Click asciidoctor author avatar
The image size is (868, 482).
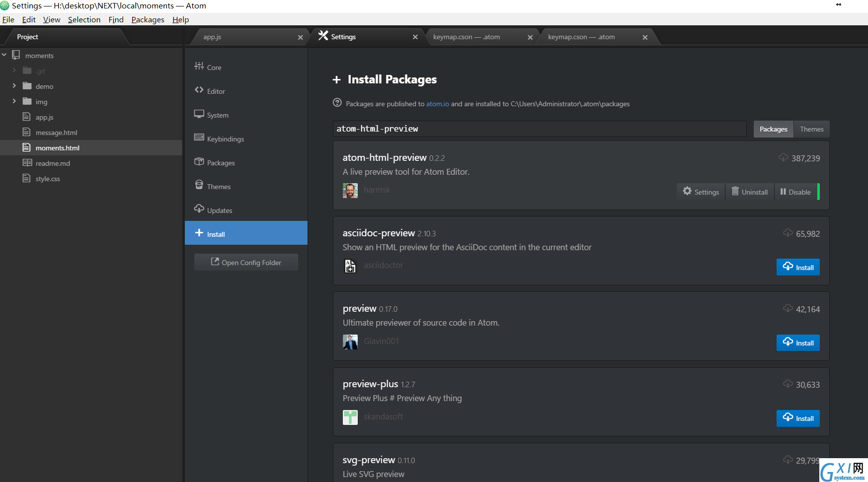(350, 266)
